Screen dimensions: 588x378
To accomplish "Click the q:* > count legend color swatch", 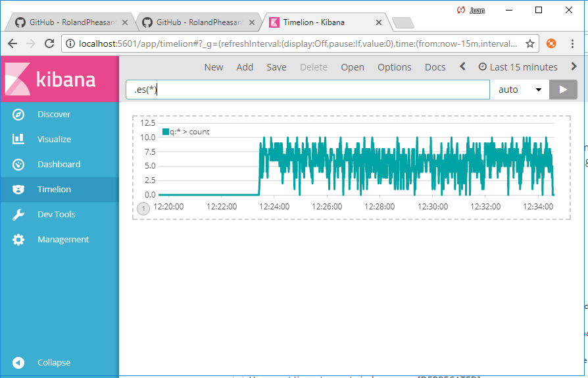I will pos(165,132).
